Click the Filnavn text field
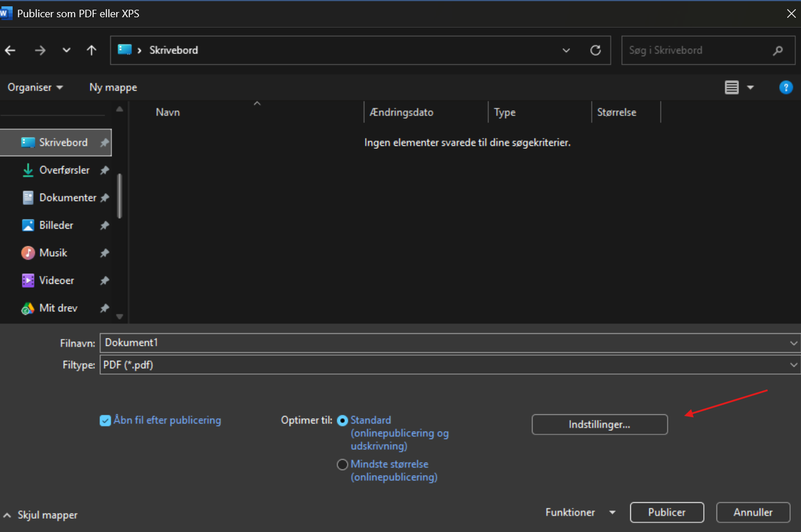Screen dimensions: 801x532 442,343
